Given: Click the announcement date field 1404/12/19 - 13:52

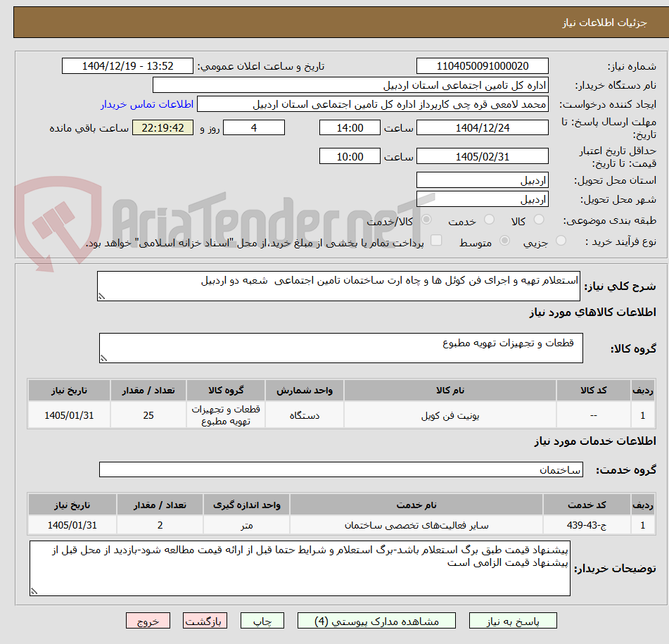Looking at the screenshot, I should [127, 66].
